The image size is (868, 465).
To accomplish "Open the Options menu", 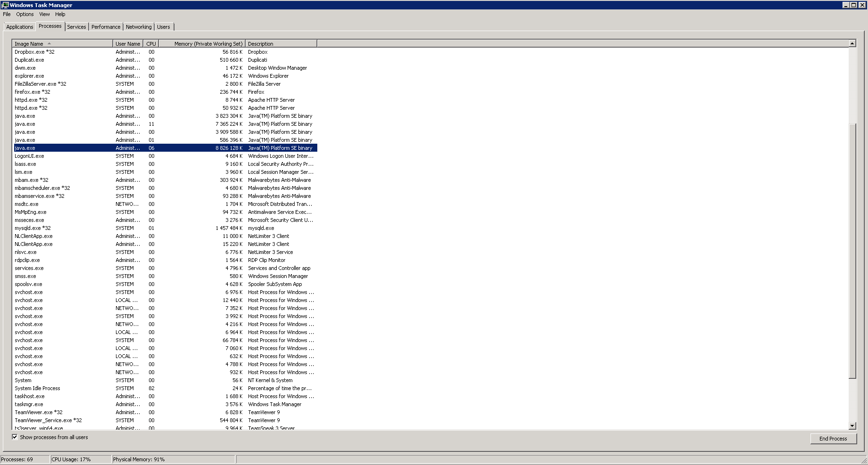I will (25, 14).
